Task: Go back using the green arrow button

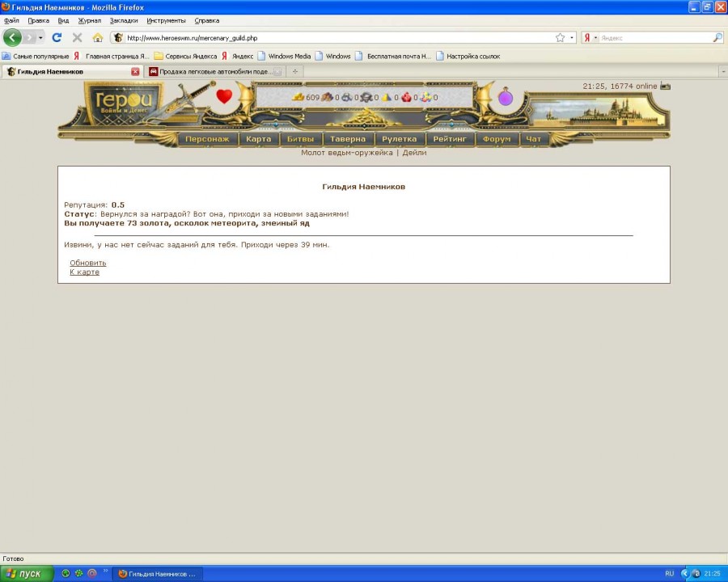Action: click(12, 38)
